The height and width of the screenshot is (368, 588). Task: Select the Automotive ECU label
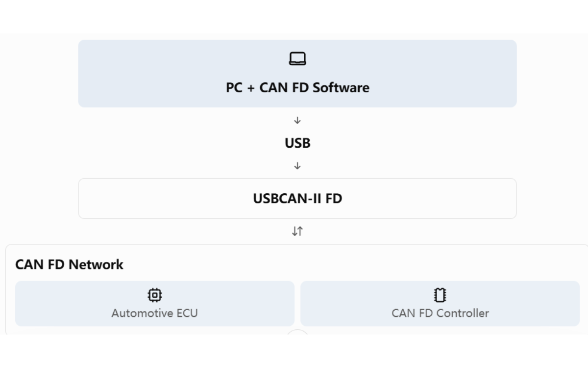[x=155, y=313]
